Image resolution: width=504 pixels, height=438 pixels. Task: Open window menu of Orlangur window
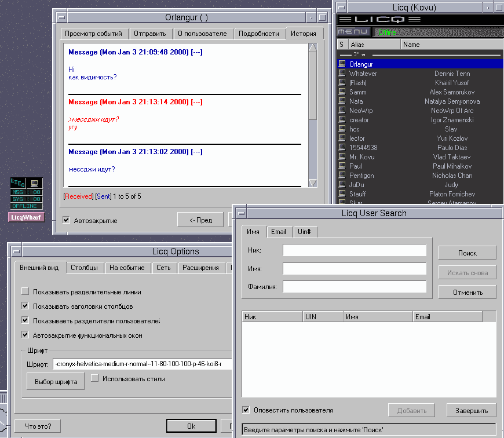(x=62, y=18)
